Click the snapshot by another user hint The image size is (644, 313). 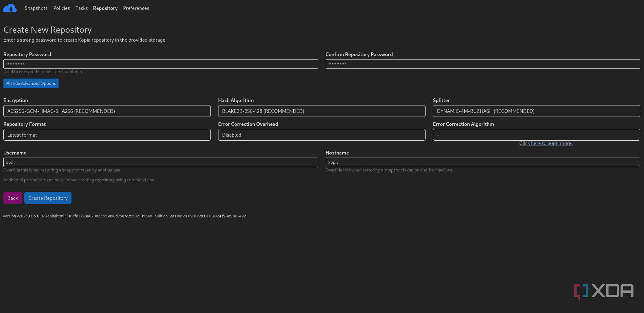coord(63,170)
